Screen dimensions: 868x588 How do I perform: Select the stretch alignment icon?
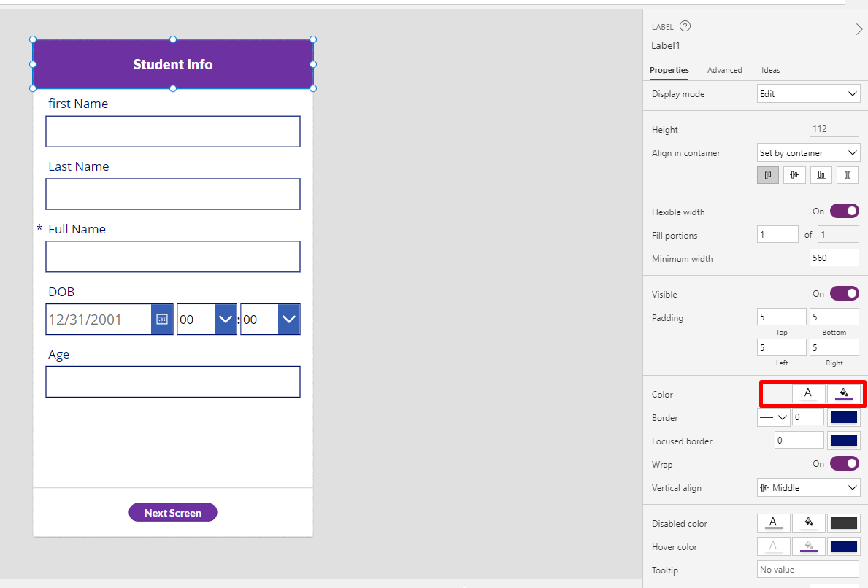(848, 175)
